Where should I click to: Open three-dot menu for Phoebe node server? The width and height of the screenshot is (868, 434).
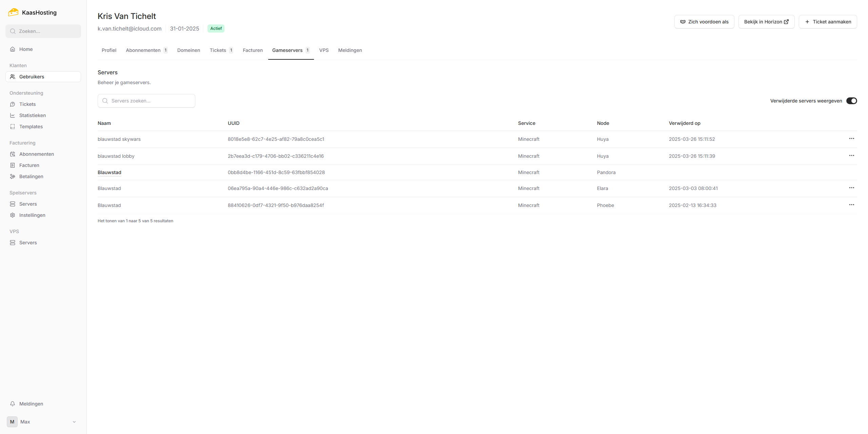coord(851,205)
